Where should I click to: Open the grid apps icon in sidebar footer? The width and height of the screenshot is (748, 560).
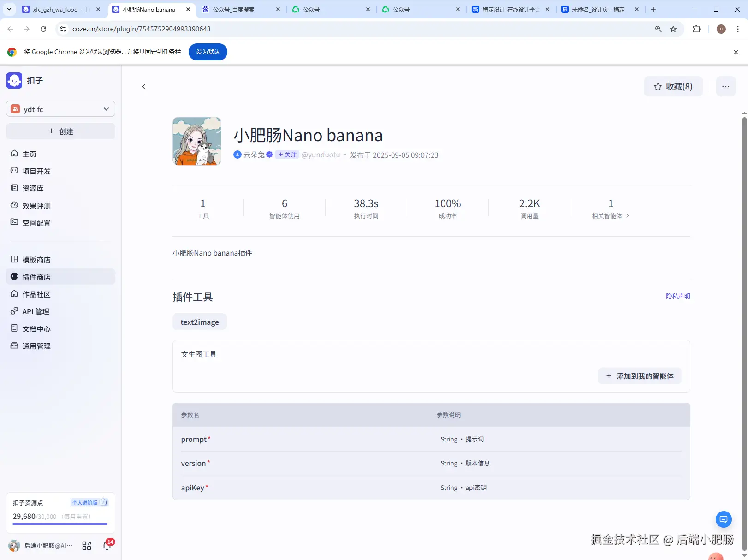[87, 546]
